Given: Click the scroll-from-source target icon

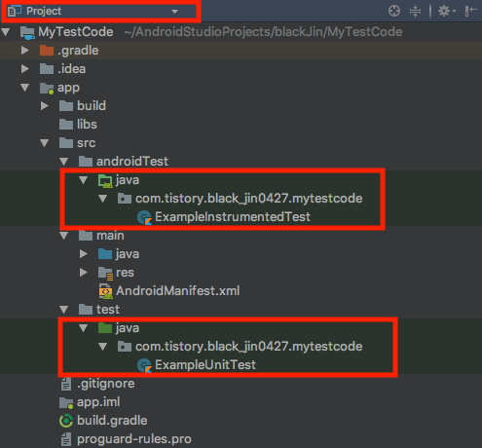Looking at the screenshot, I should tap(394, 11).
